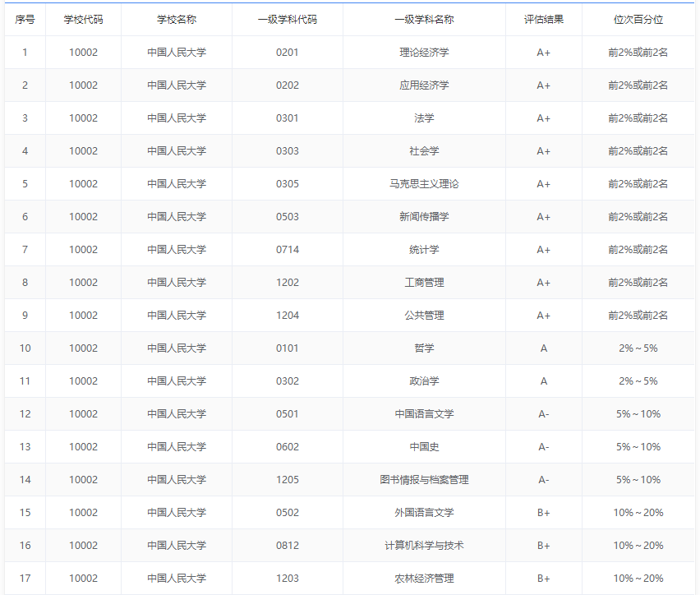Click 中国人民大学 in row 5

(177, 183)
